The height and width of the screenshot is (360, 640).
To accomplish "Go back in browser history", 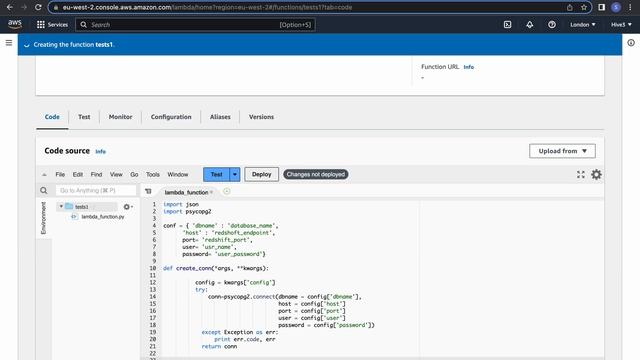I will (9, 7).
